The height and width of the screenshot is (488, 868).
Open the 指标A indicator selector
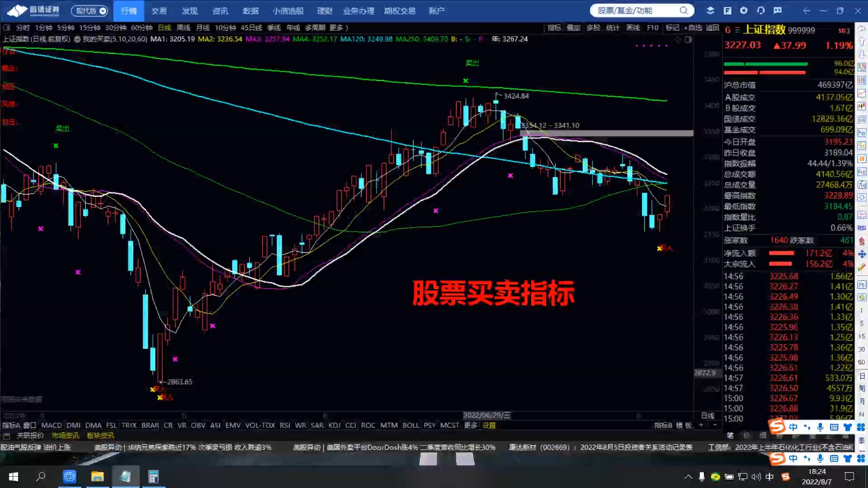click(x=11, y=425)
